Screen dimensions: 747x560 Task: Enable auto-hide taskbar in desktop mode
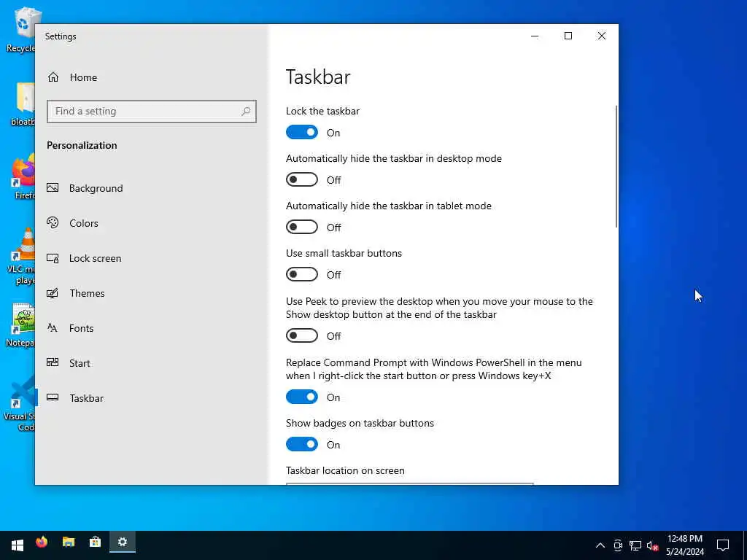pyautogui.click(x=301, y=179)
